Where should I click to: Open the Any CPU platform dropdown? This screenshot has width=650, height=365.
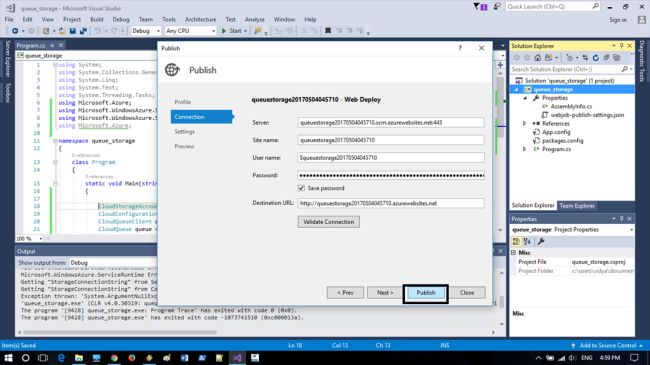[x=190, y=31]
